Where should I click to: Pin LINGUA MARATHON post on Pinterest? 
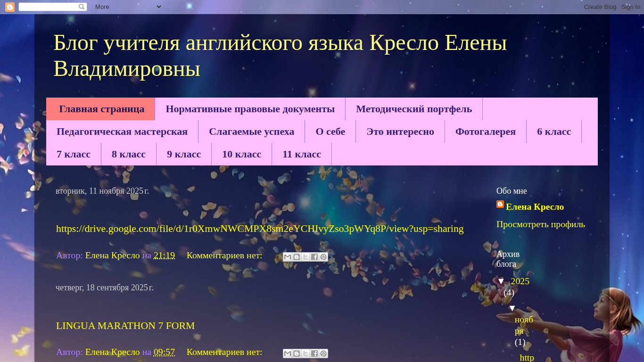(323, 354)
